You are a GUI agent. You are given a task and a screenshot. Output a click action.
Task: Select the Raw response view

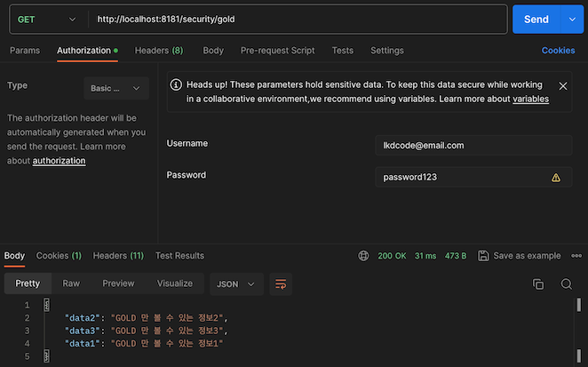(71, 283)
